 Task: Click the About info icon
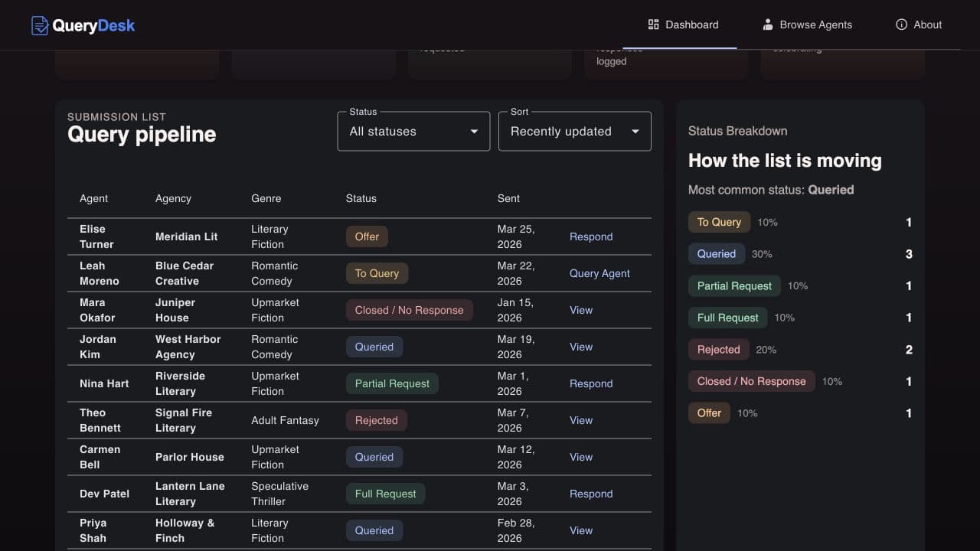(x=901, y=24)
